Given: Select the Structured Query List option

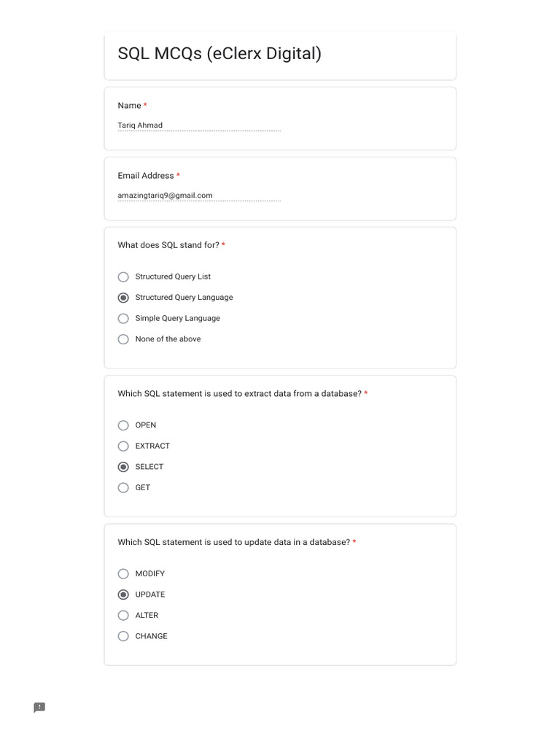Looking at the screenshot, I should (x=123, y=277).
